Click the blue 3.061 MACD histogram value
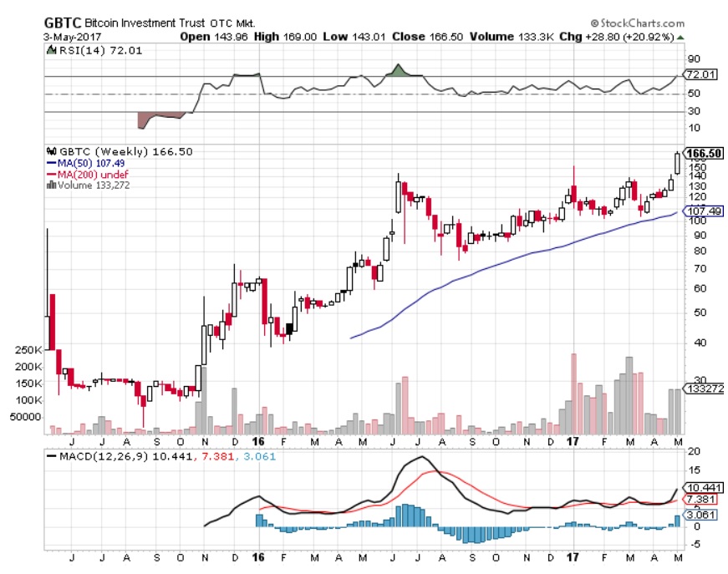 (260, 456)
